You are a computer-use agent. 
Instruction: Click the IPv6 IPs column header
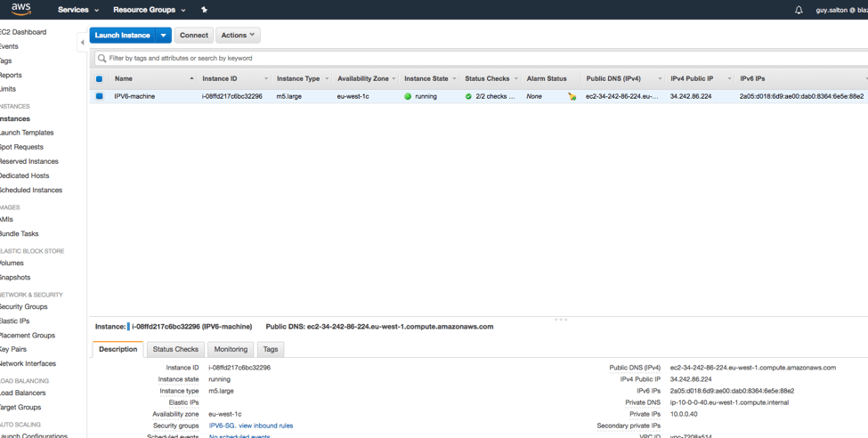753,78
